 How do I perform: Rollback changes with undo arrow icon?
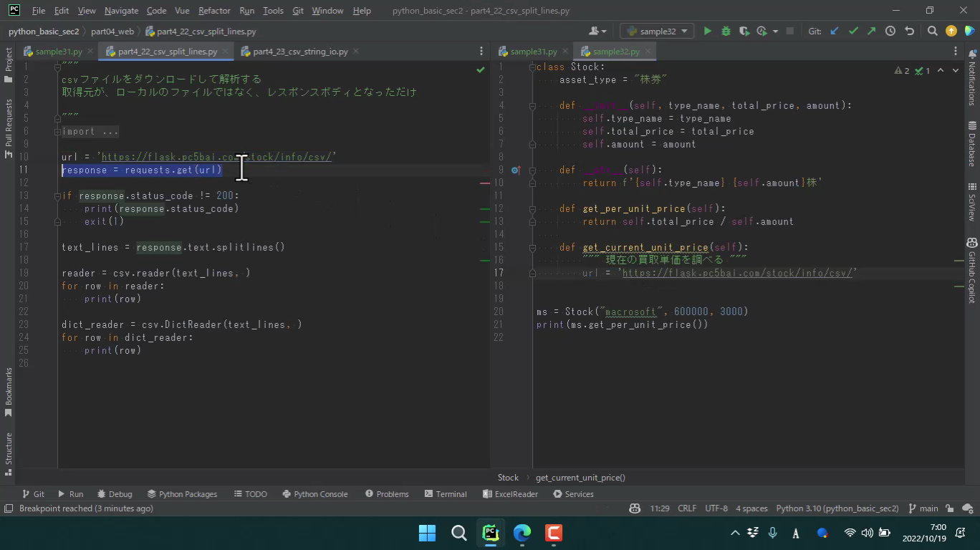[909, 31]
